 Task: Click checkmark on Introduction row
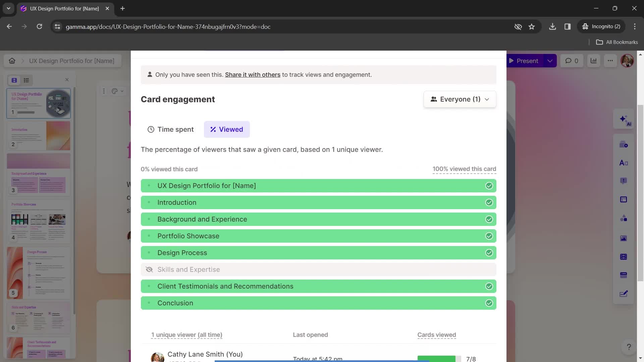click(x=489, y=202)
